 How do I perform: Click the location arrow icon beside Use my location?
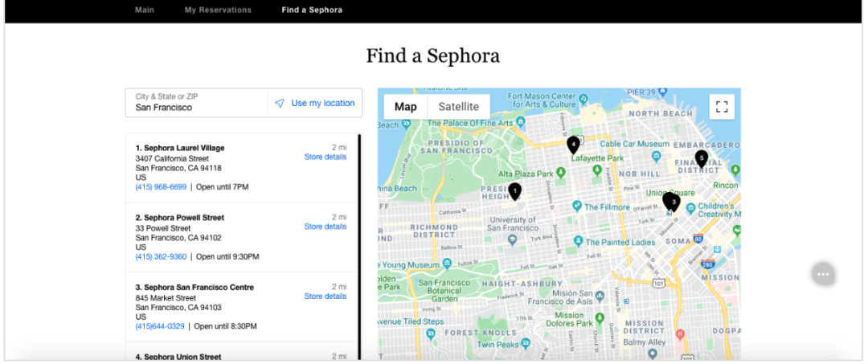(x=280, y=103)
